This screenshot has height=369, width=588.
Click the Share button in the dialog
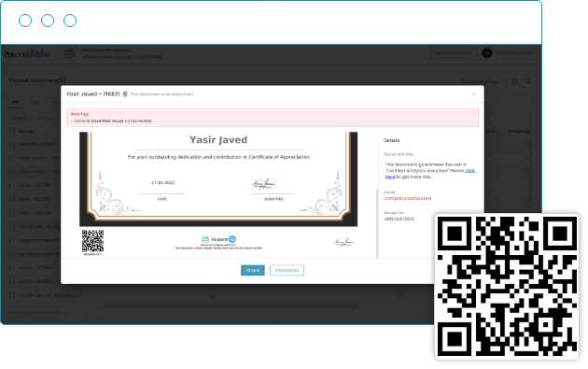[x=252, y=270]
